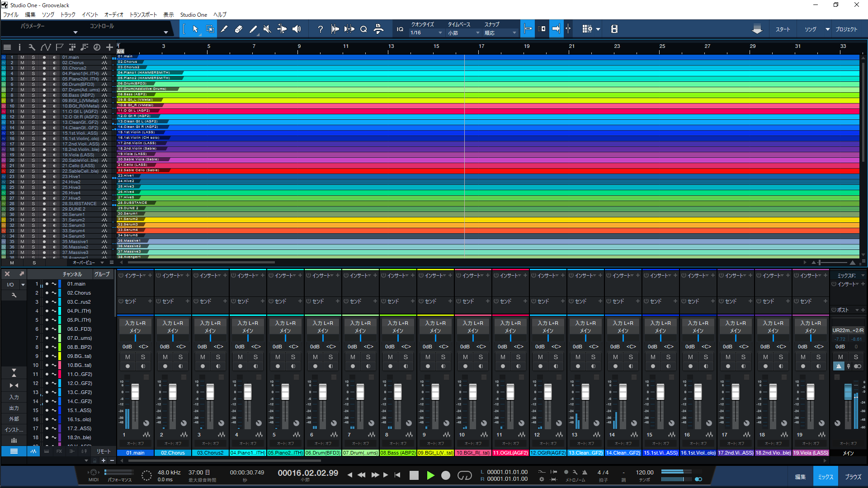This screenshot has width=868, height=488.
Task: Open the video player film icon
Action: tap(614, 29)
